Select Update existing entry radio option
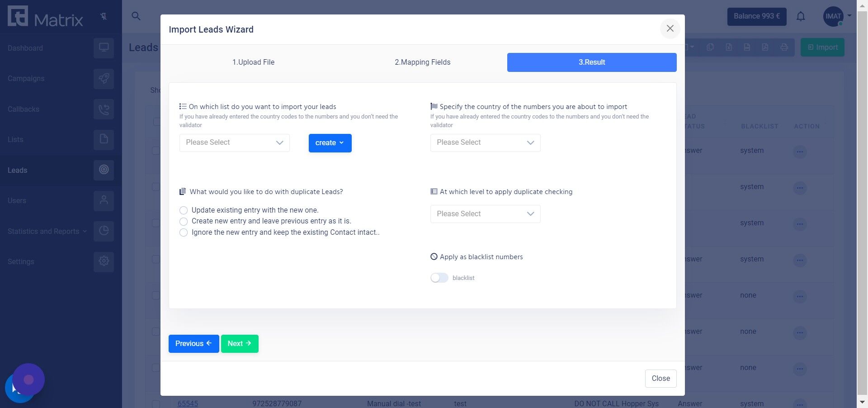 pos(184,210)
